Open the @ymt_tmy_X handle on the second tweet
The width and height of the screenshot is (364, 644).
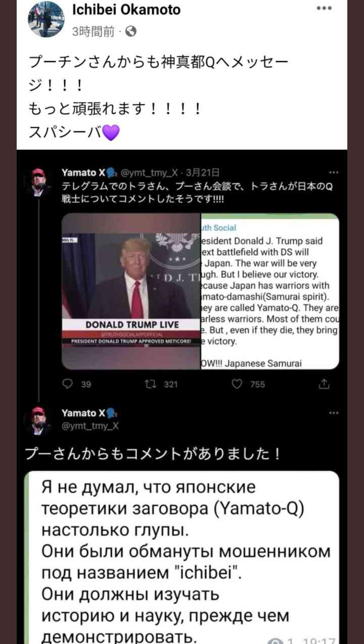pos(90,426)
